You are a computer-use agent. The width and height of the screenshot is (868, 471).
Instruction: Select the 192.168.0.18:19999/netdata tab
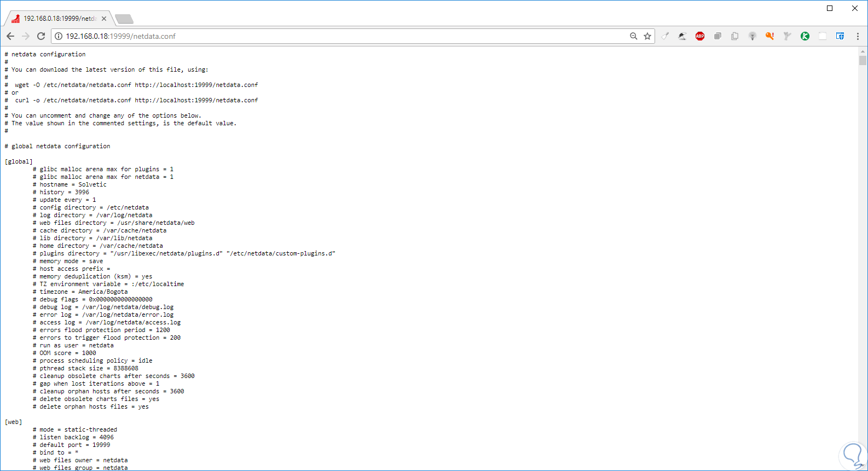pos(59,19)
